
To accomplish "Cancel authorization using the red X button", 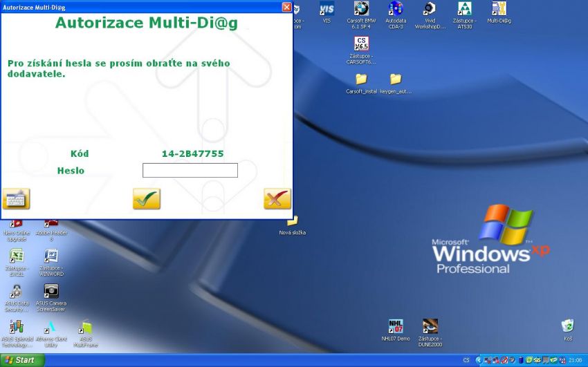I will 277,198.
